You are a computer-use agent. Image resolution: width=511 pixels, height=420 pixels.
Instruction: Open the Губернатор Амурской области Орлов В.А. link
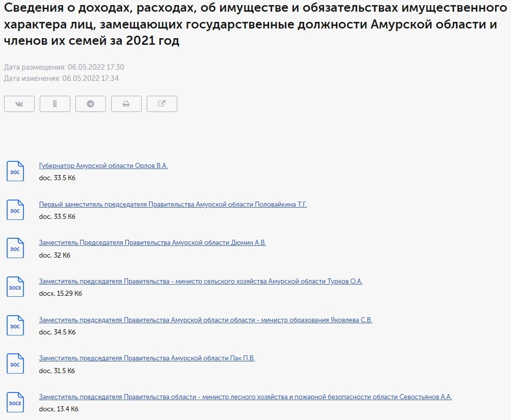pyautogui.click(x=103, y=166)
